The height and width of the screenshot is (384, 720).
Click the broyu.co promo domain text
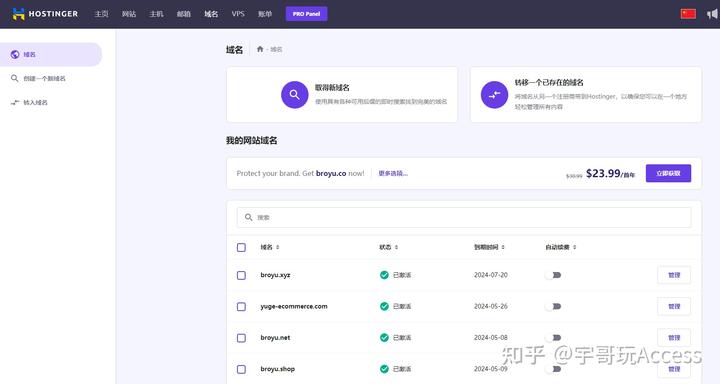click(x=331, y=173)
